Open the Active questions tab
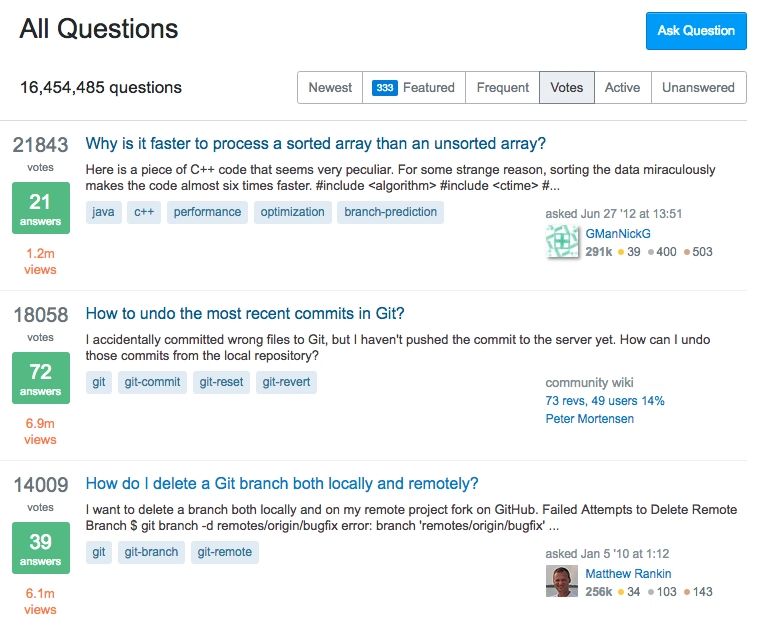This screenshot has height=627, width=763. [x=622, y=88]
